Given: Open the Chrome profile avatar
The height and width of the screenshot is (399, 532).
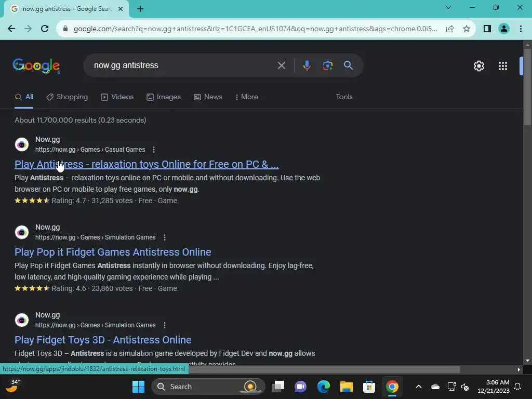Looking at the screenshot, I should 504,29.
